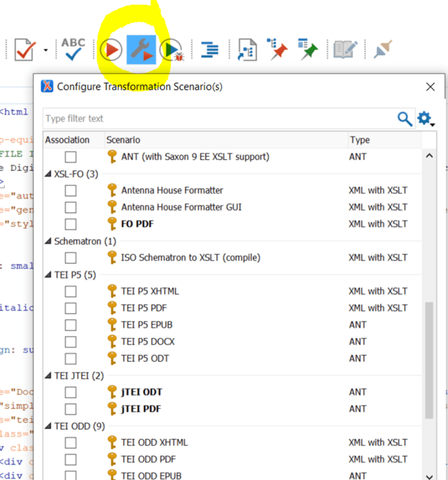Click Apply Transformation Scenario play button
Viewport: 448px width, 480px height.
pos(111,50)
